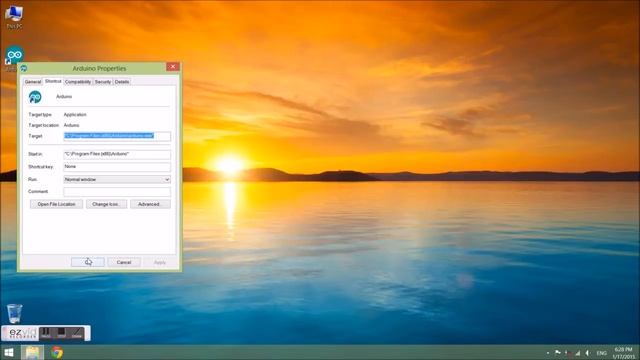Open the Compatibility tab
The image size is (640, 360).
point(78,82)
